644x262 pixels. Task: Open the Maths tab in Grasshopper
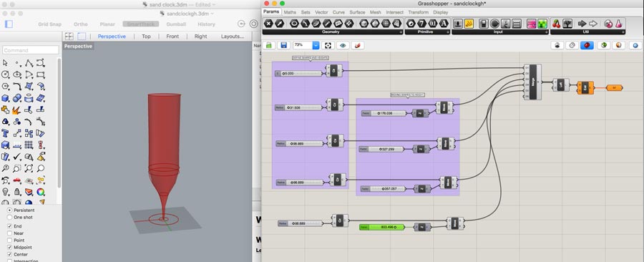point(290,12)
